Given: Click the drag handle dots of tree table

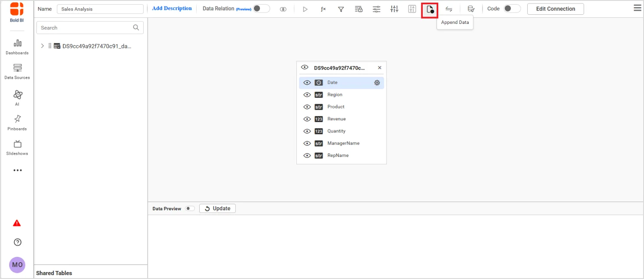Looking at the screenshot, I should [50, 46].
